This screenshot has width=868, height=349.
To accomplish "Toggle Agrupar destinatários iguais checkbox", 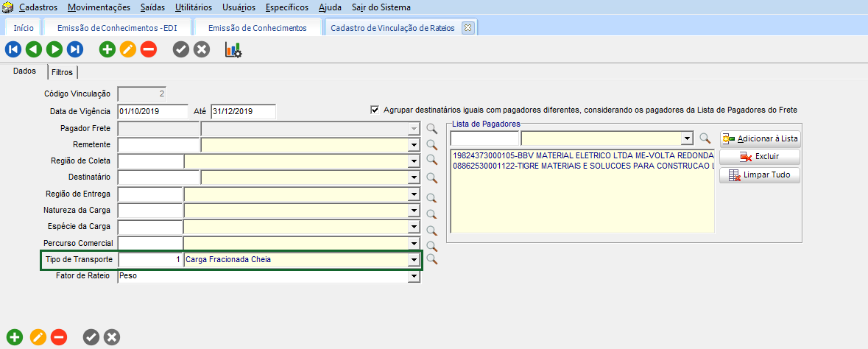I will click(x=375, y=110).
